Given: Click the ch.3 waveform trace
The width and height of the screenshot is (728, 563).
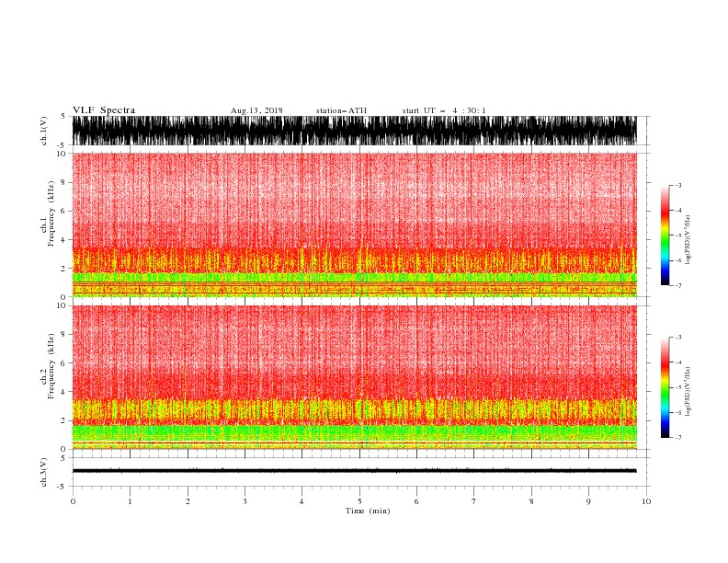Looking at the screenshot, I should (355, 471).
